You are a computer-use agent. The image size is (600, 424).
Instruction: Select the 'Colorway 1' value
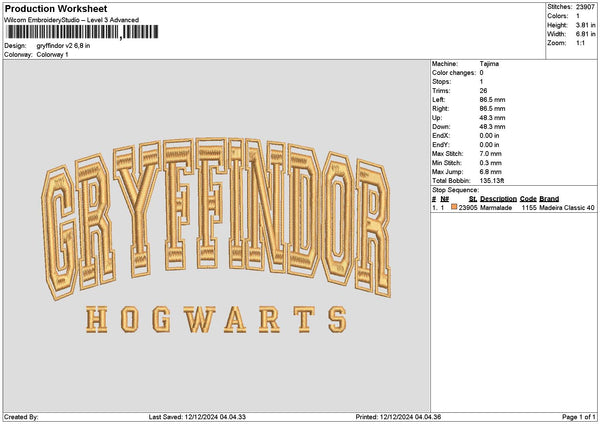(x=52, y=55)
